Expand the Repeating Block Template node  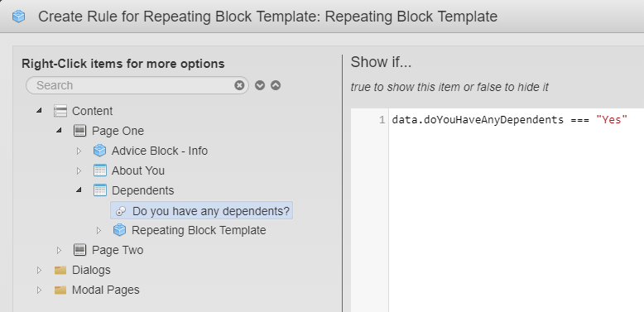(x=99, y=230)
